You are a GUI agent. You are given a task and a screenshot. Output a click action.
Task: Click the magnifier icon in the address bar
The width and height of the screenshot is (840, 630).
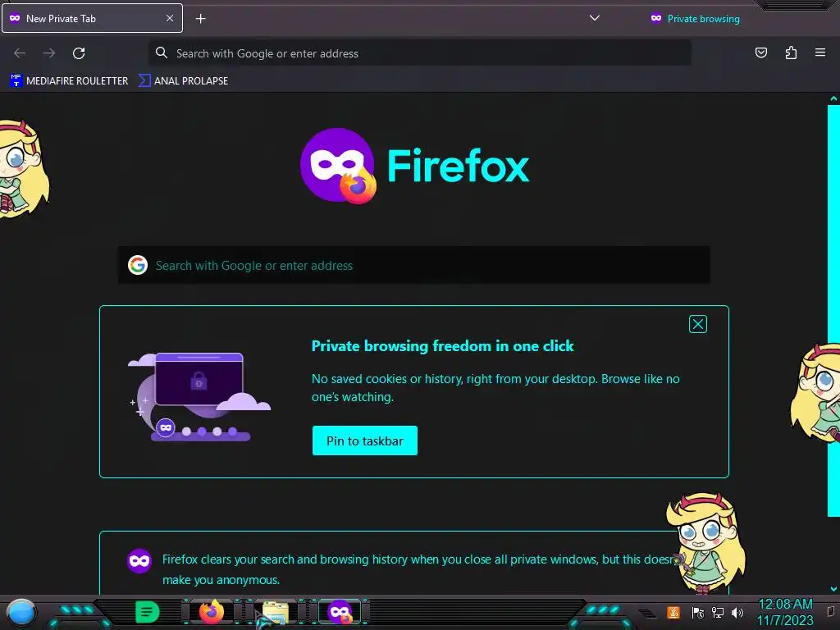162,53
